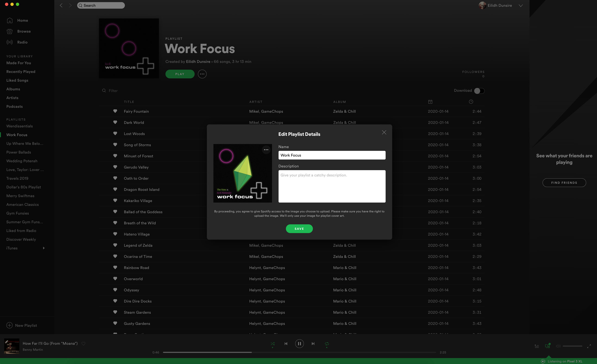Click FIND FRIENDS button
The height and width of the screenshot is (364, 597).
(x=564, y=183)
